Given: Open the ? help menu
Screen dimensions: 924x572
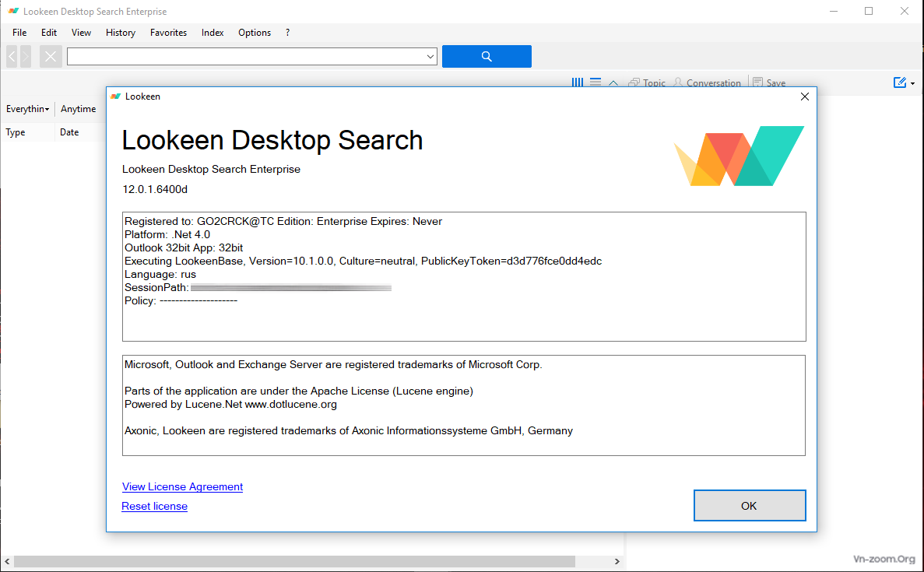Looking at the screenshot, I should click(x=287, y=33).
